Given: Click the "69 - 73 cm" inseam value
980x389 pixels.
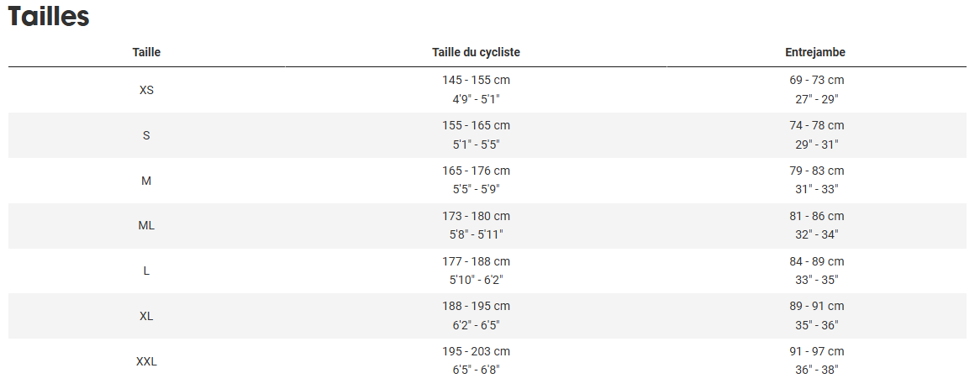Looking at the screenshot, I should pyautogui.click(x=814, y=81).
